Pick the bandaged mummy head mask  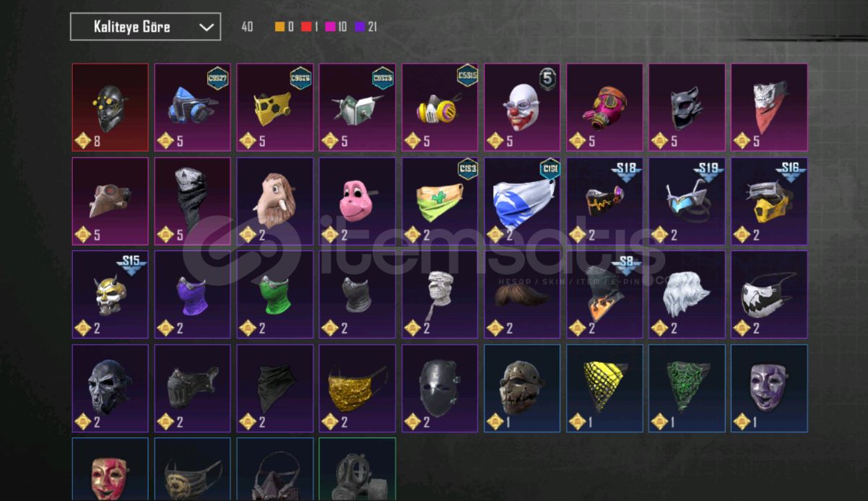pyautogui.click(x=440, y=295)
